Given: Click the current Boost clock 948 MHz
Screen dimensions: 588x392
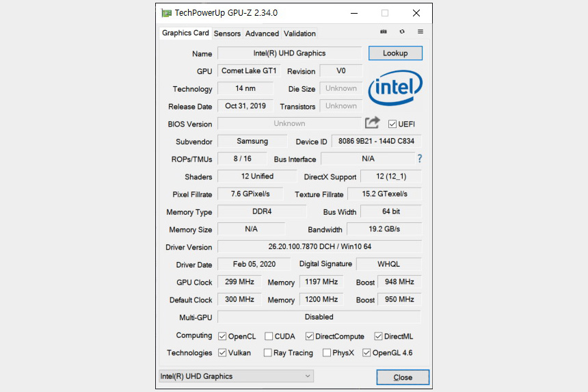Looking at the screenshot, I should (x=399, y=282).
